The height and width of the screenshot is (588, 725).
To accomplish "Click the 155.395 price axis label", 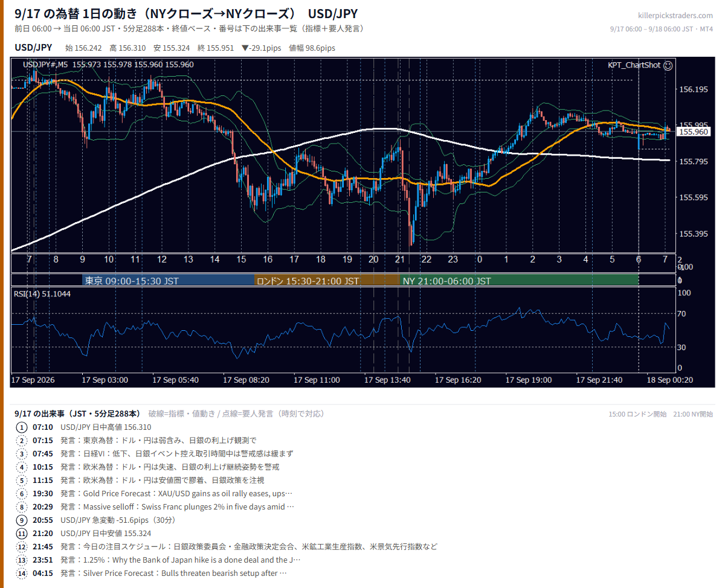I will coord(694,234).
